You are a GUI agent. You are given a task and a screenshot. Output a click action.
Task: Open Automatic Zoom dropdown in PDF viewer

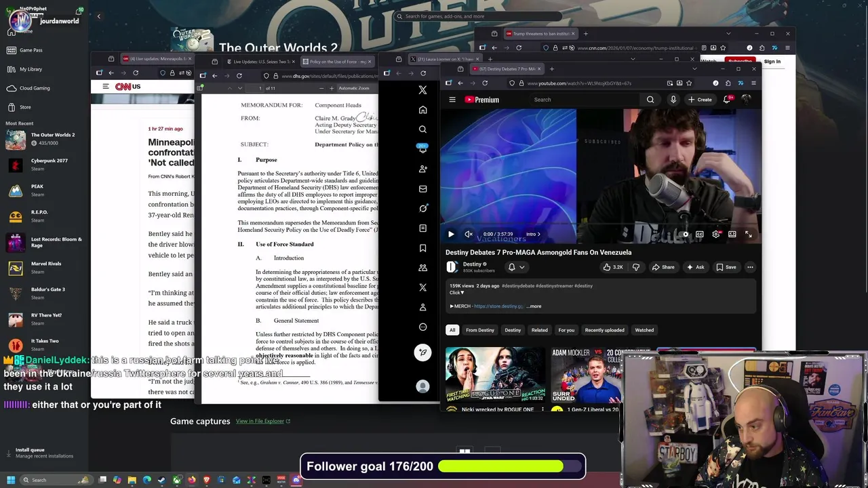357,88
